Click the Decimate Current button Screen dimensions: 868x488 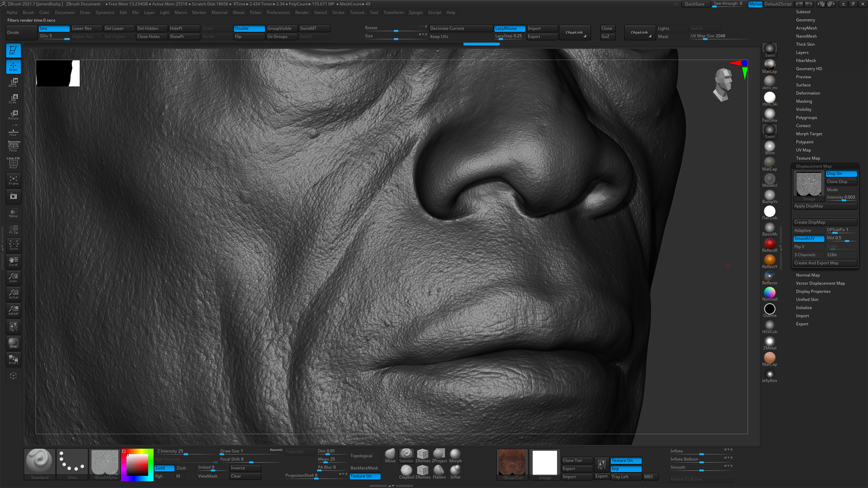[461, 28]
